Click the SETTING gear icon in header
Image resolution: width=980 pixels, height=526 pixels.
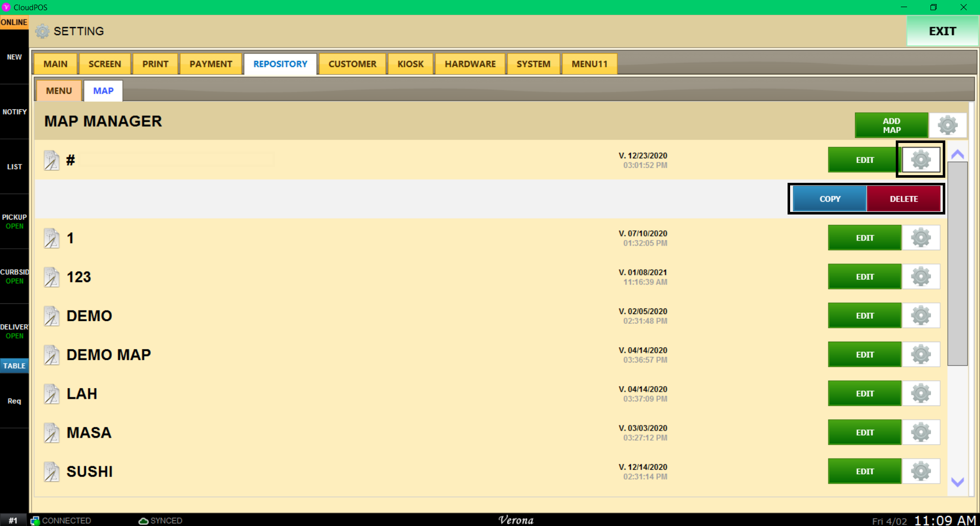pyautogui.click(x=42, y=31)
